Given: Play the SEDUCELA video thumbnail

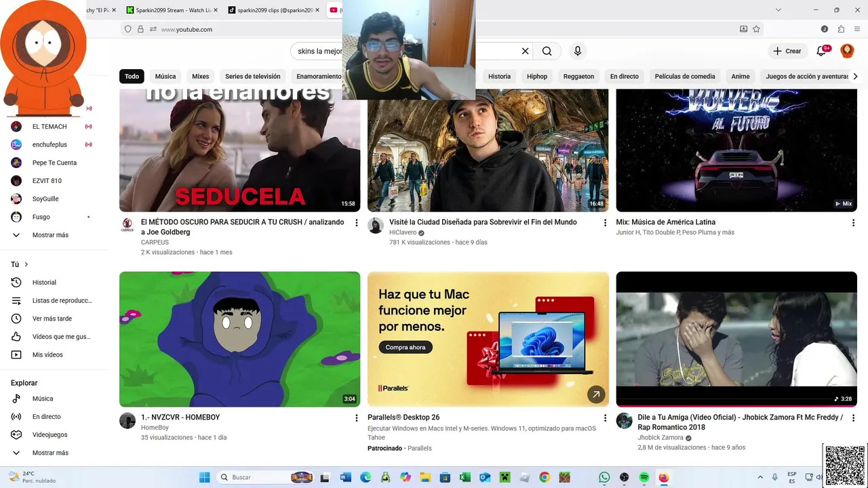Looking at the screenshot, I should [x=240, y=150].
